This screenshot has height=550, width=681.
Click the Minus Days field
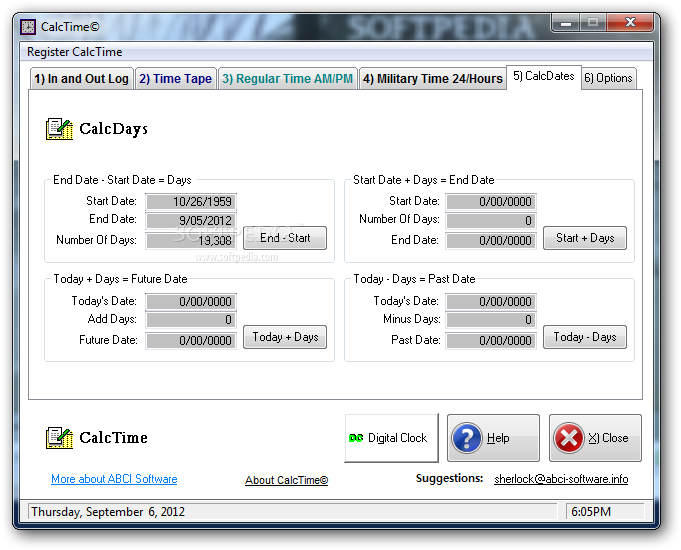(x=491, y=320)
